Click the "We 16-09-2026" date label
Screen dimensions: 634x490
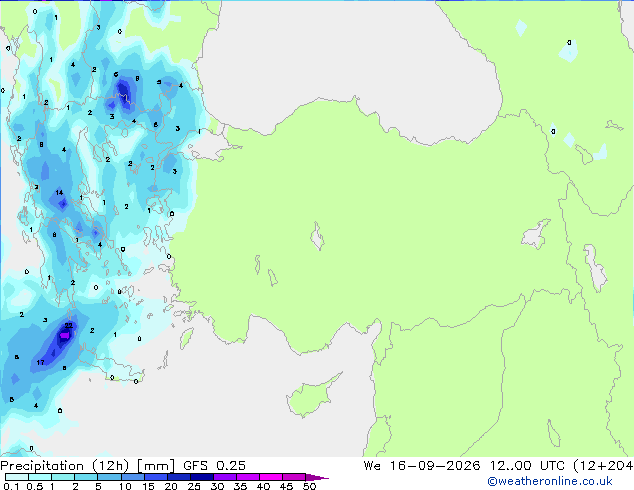click(x=422, y=465)
